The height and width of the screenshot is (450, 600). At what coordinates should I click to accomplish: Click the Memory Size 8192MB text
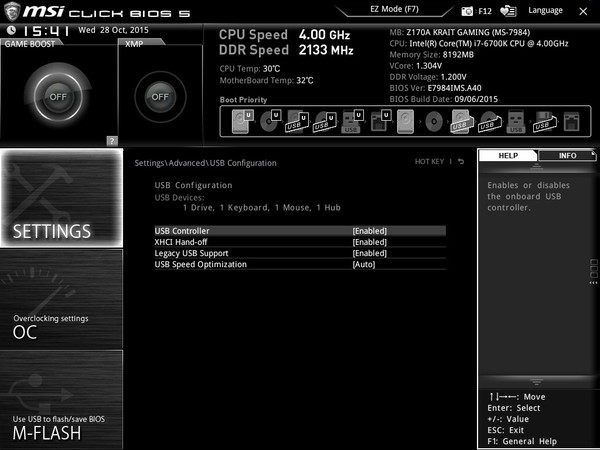[x=432, y=55]
